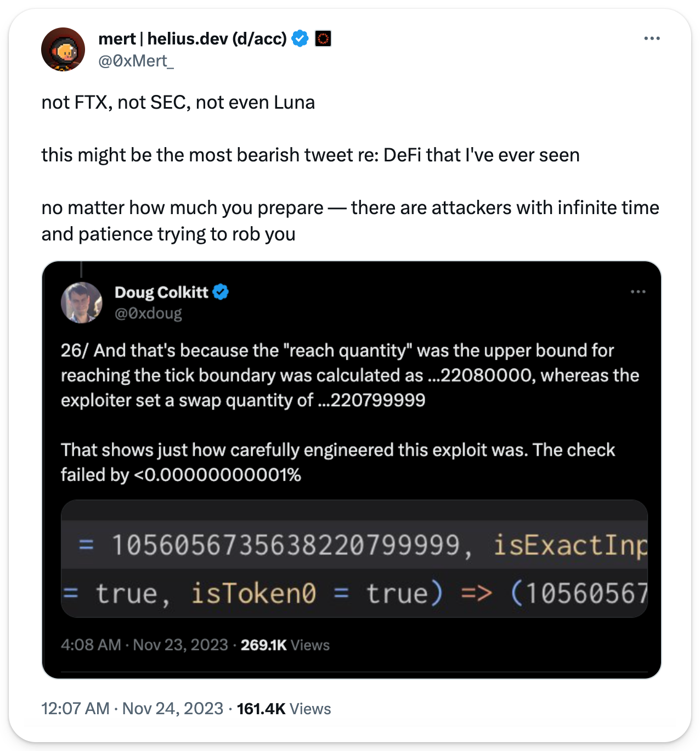Viewport: 700px width, 751px height.
Task: Click Doug Colkitt's profile avatar
Action: coord(81,302)
